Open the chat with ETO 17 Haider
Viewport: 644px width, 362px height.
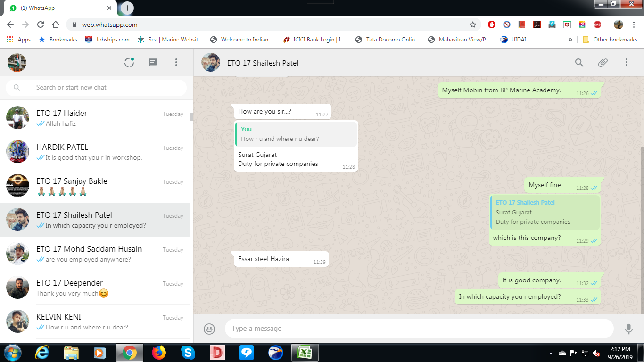point(95,118)
